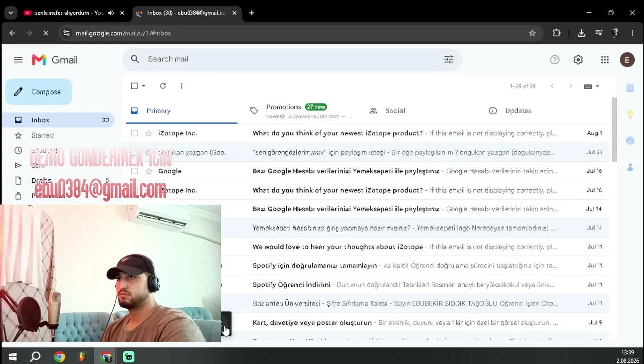Image resolution: width=644 pixels, height=364 pixels.
Task: Switch to the Updates tab
Action: click(x=539, y=111)
